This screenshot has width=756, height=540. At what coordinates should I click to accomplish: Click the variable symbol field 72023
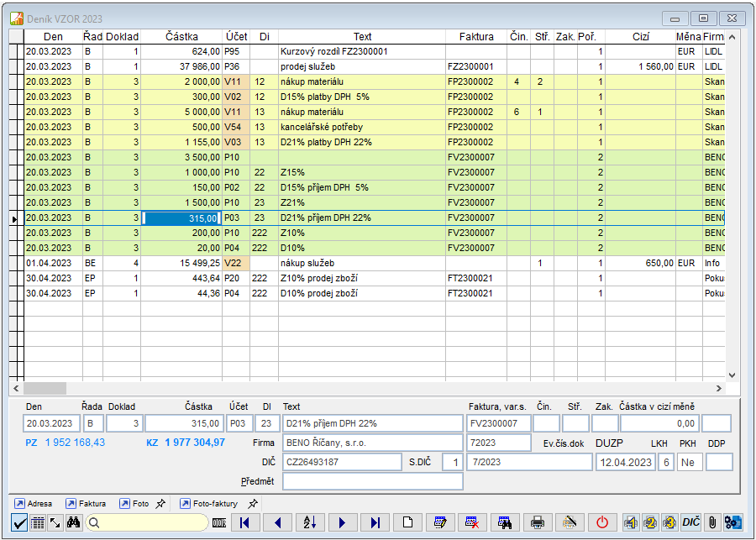(x=499, y=443)
